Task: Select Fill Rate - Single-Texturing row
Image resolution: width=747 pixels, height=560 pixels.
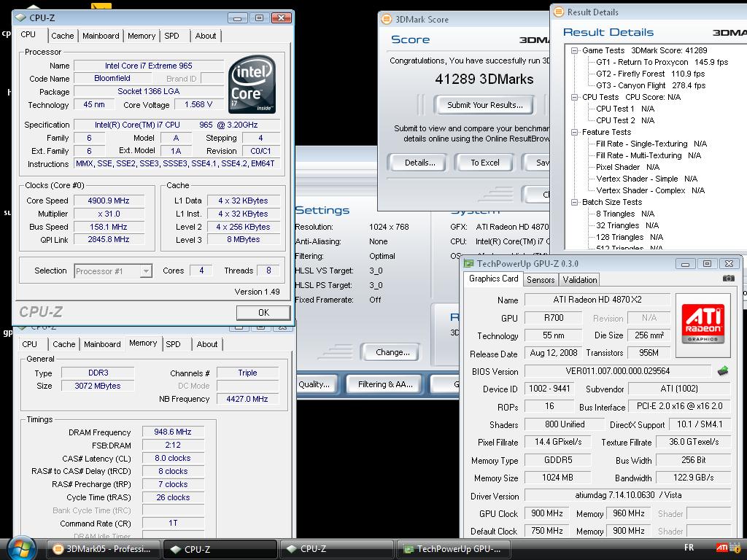Action: (651, 144)
